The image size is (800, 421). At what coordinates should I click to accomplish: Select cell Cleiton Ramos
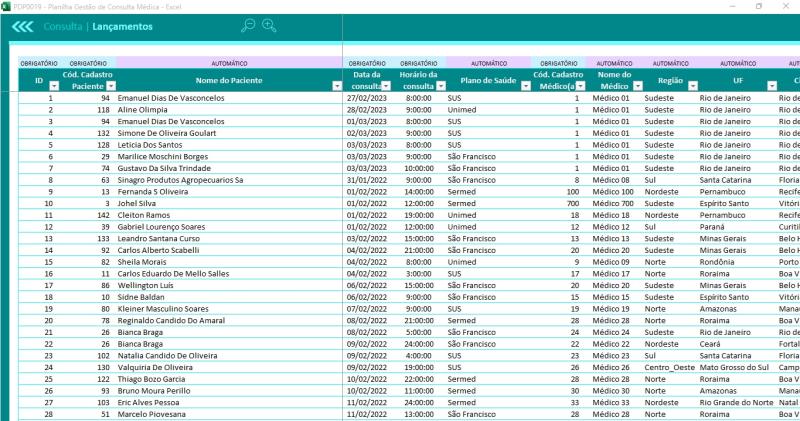[229, 215]
